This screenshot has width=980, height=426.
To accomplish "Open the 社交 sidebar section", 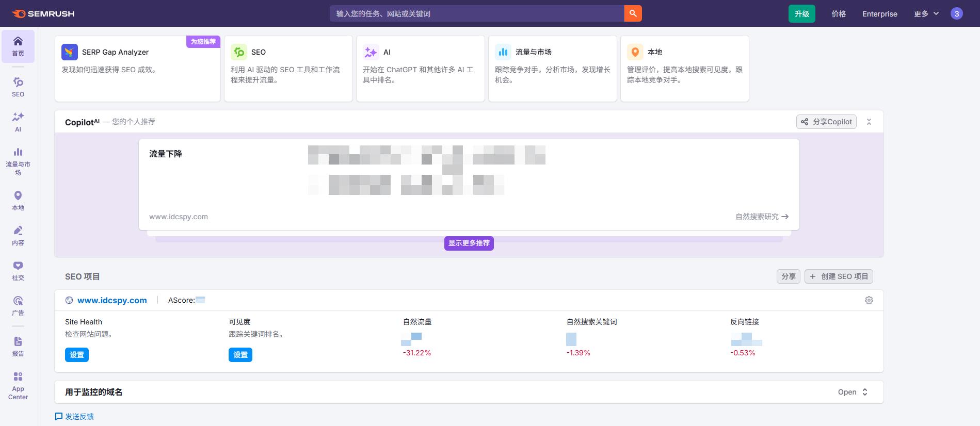I will coord(18,271).
